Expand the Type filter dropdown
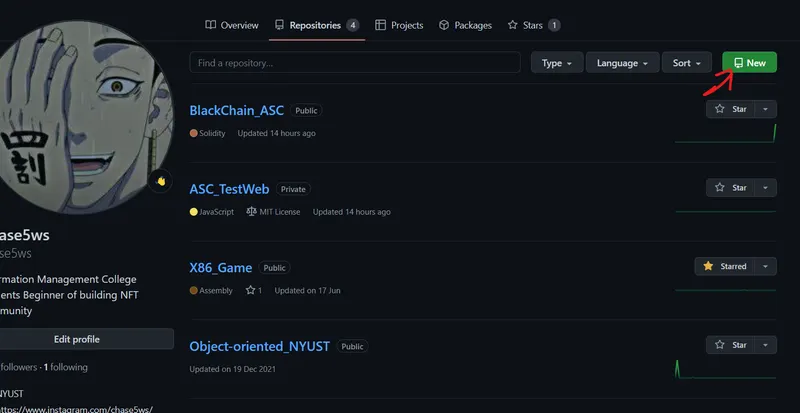This screenshot has height=413, width=800. coord(557,63)
